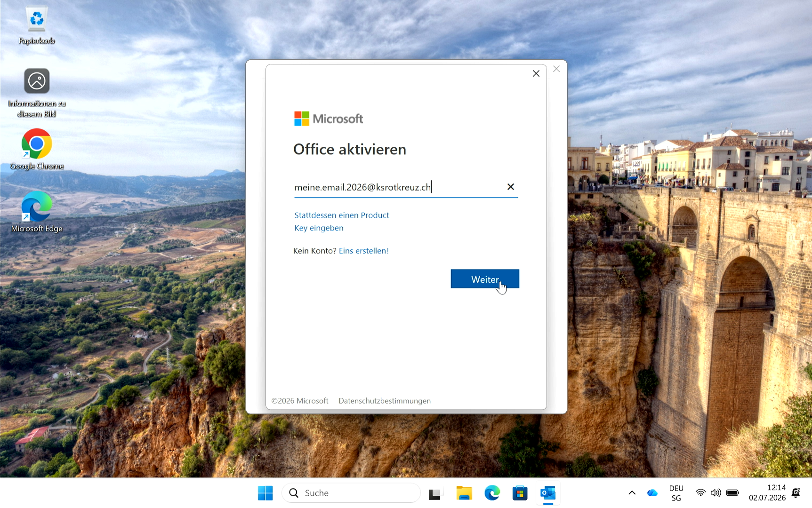Image resolution: width=812 pixels, height=508 pixels.
Task: Click the Eins erstellen! link
Action: [x=363, y=251]
